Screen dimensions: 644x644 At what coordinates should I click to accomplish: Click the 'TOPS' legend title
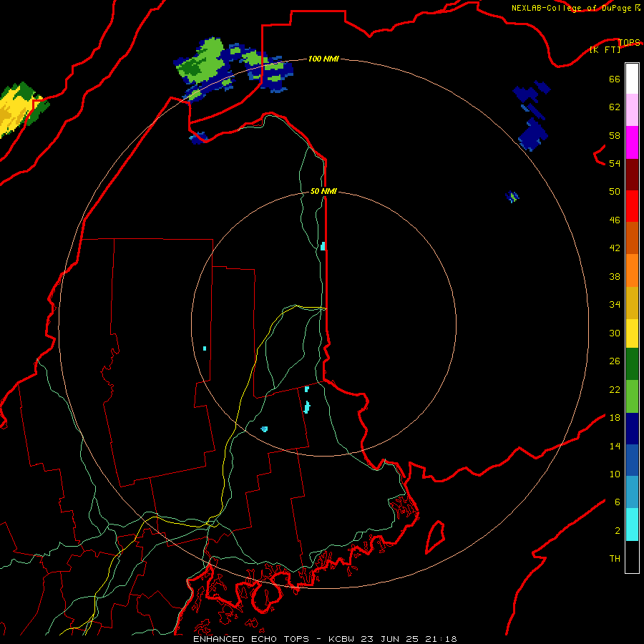coord(629,42)
